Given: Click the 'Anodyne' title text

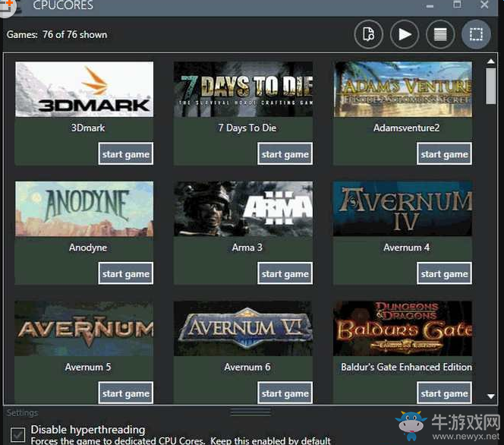Looking at the screenshot, I should tap(88, 248).
